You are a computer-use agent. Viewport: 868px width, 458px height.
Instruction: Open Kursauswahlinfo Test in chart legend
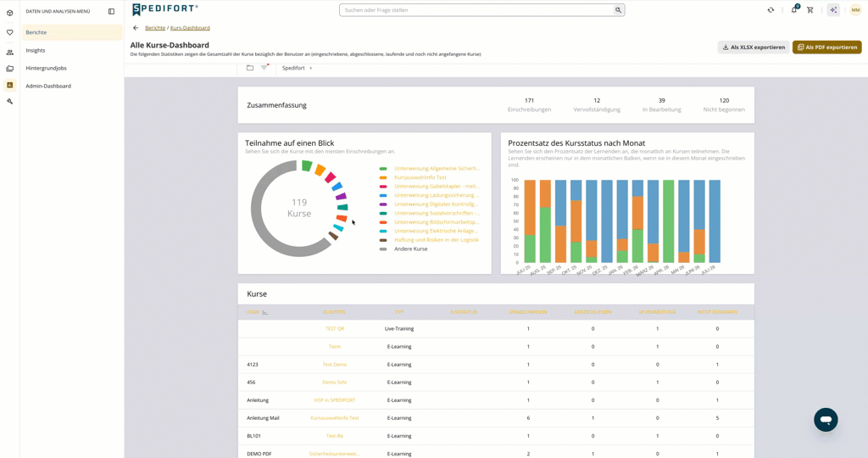420,177
